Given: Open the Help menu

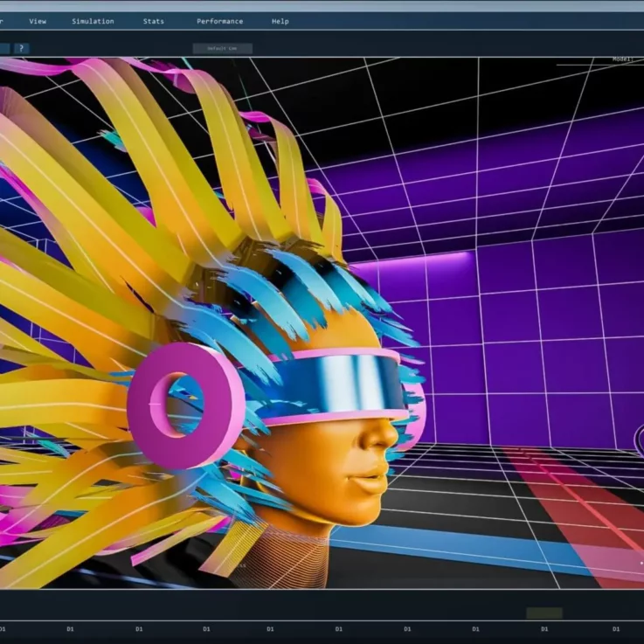Looking at the screenshot, I should click(x=280, y=21).
